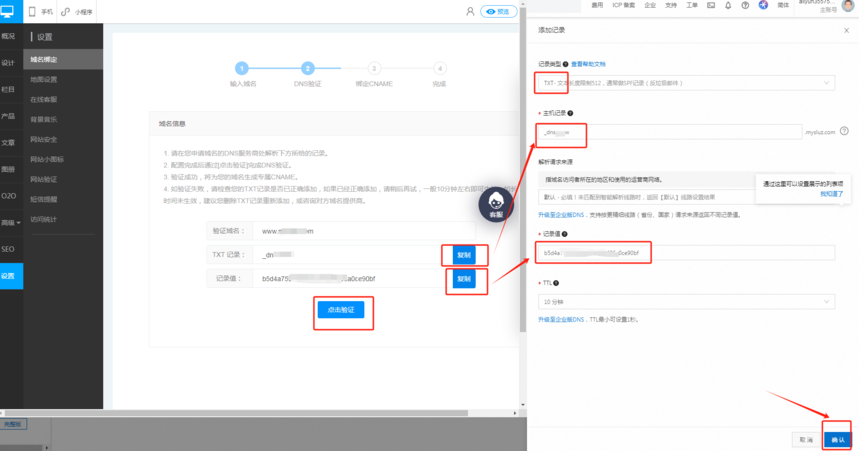The width and height of the screenshot is (859, 451).
Task: Open 工单 in the top navigation
Action: [x=692, y=5]
